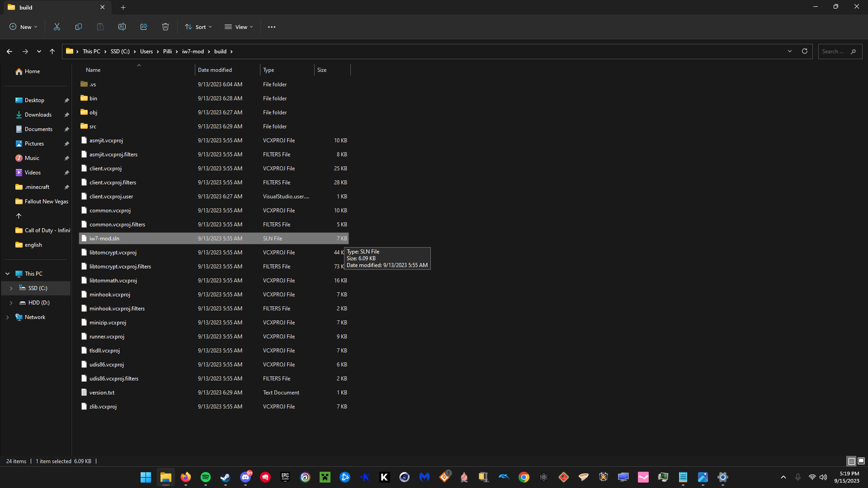Unpin Downloads from quick access
Viewport: 868px width, 488px height.
66,115
